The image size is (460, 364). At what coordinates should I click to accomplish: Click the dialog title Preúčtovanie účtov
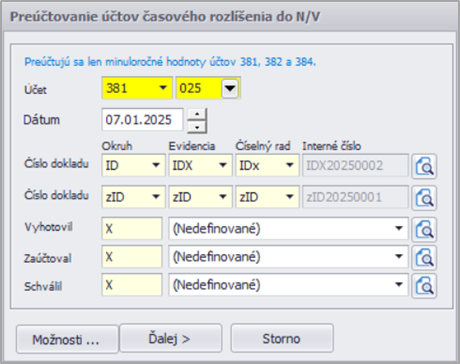click(165, 17)
